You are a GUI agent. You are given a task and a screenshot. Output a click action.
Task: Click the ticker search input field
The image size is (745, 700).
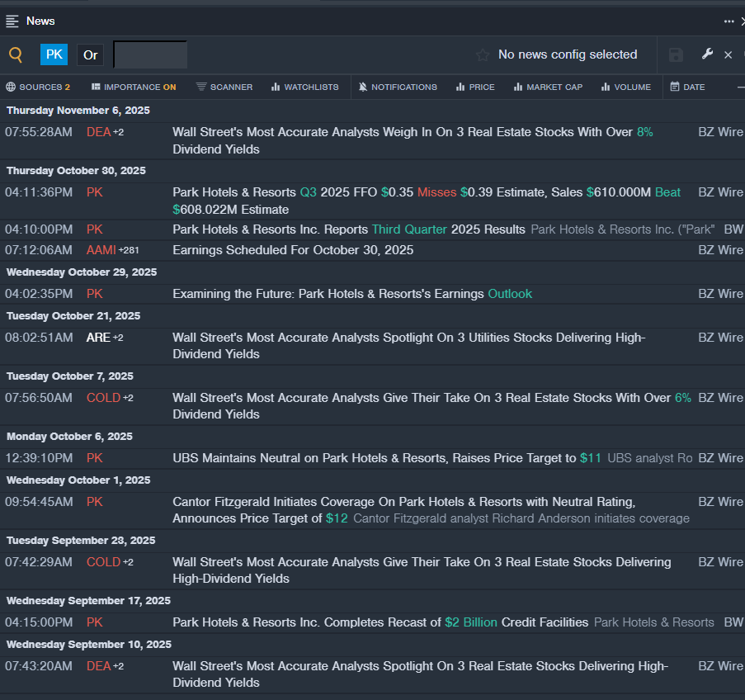coord(150,55)
